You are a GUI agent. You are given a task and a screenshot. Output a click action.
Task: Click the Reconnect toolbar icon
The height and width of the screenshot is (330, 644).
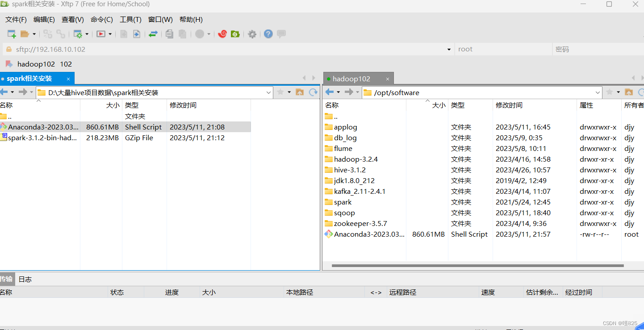(61, 34)
